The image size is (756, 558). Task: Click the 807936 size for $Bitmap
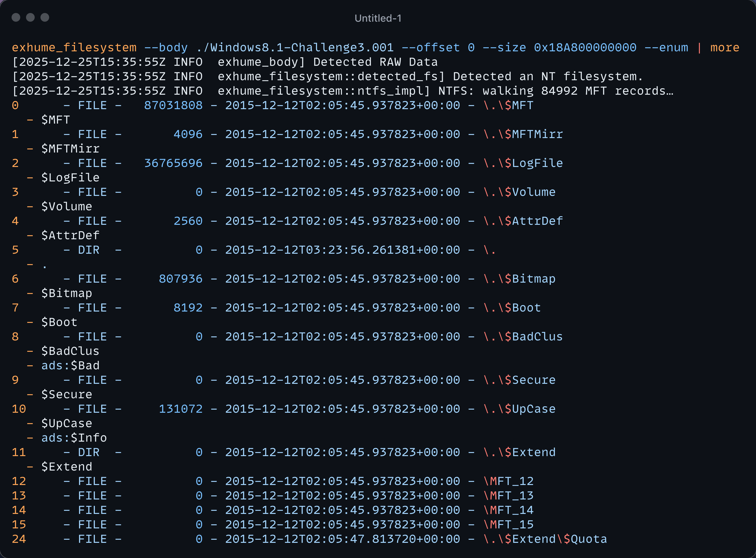(x=181, y=279)
